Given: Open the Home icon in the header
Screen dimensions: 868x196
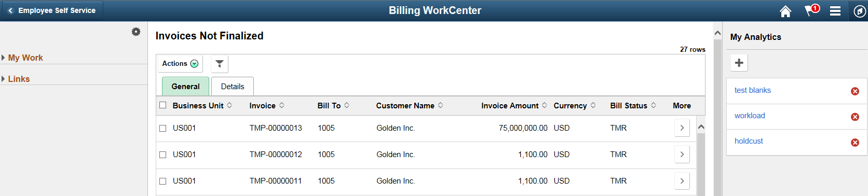Looking at the screenshot, I should (x=785, y=11).
